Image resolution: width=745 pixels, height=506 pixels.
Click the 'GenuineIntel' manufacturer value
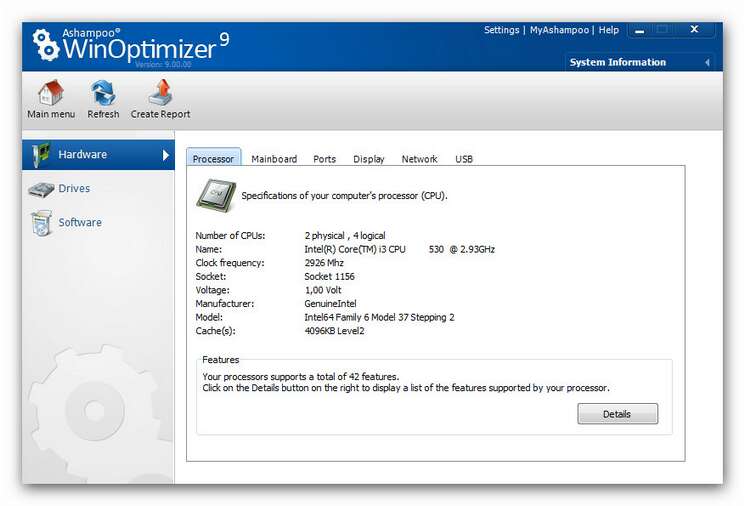[x=330, y=304]
